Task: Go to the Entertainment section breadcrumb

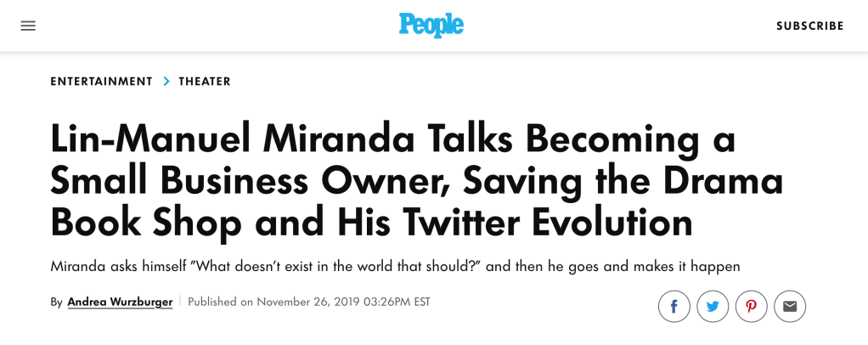Action: (101, 82)
